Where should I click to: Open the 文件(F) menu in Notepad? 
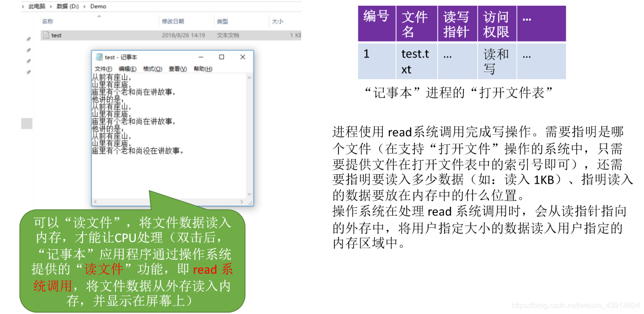click(103, 68)
